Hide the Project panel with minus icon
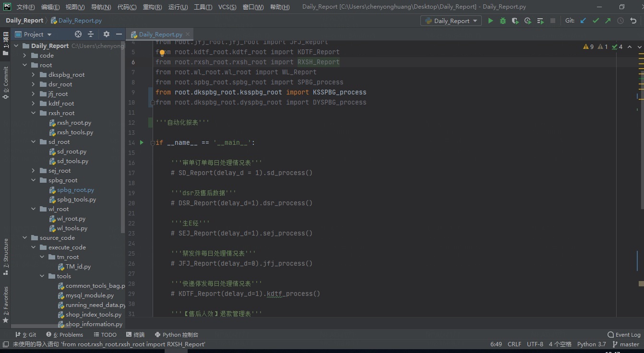 tap(119, 34)
